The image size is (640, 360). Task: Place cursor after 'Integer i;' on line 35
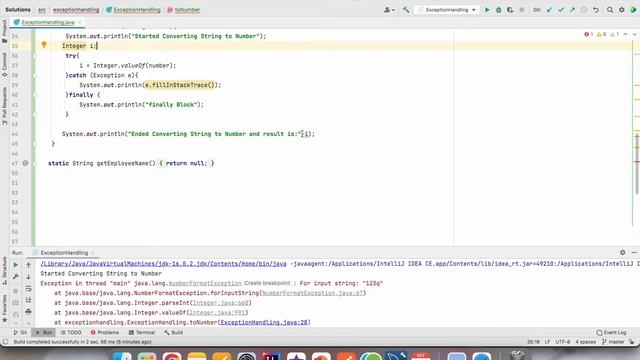pyautogui.click(x=97, y=46)
